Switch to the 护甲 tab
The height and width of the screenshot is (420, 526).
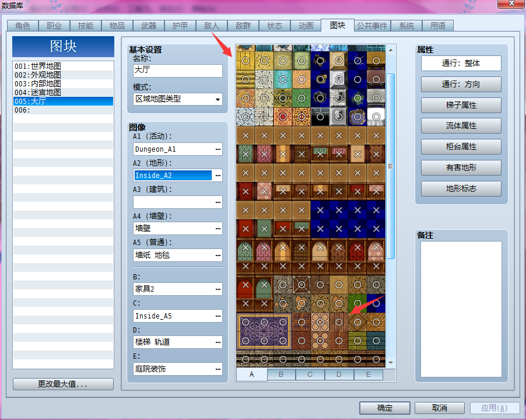(180, 26)
